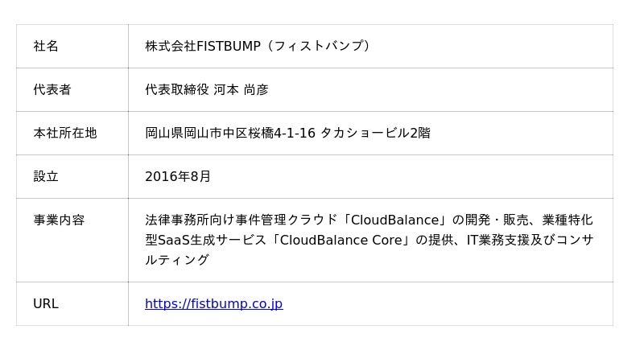Click the 岡山県岡山市中区桜橋4-1-16 address text
The width and height of the screenshot is (644, 350).
point(230,134)
